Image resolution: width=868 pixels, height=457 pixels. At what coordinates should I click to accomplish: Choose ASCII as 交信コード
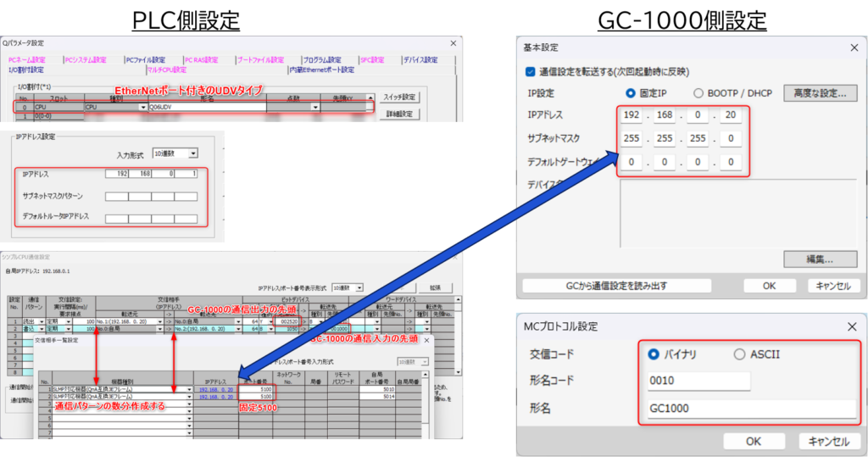[x=739, y=354]
